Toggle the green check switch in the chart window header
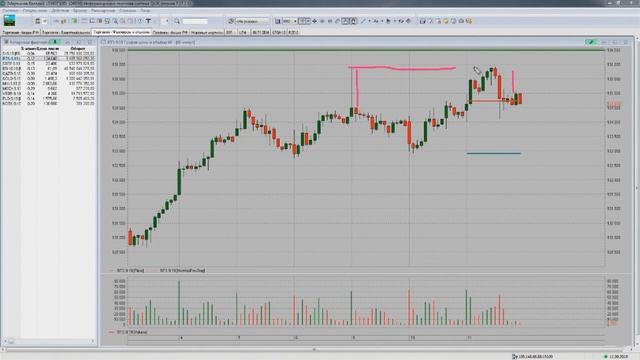Image resolution: width=640 pixels, height=360 pixels. tap(591, 42)
